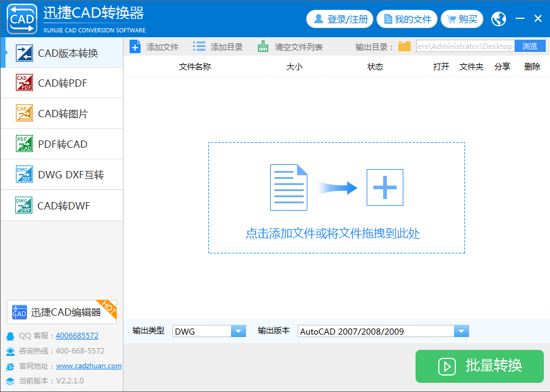Click the 打开 column header
This screenshot has width=550, height=392.
point(441,67)
